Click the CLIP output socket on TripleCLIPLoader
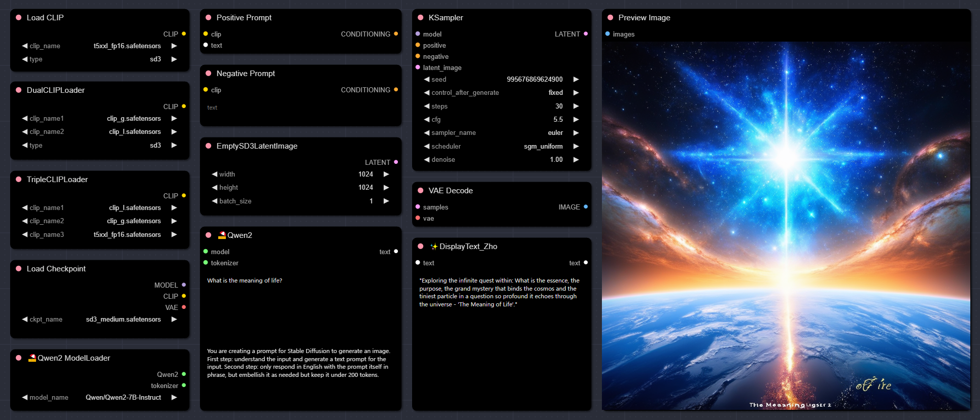Image resolution: width=980 pixels, height=420 pixels. pos(184,196)
